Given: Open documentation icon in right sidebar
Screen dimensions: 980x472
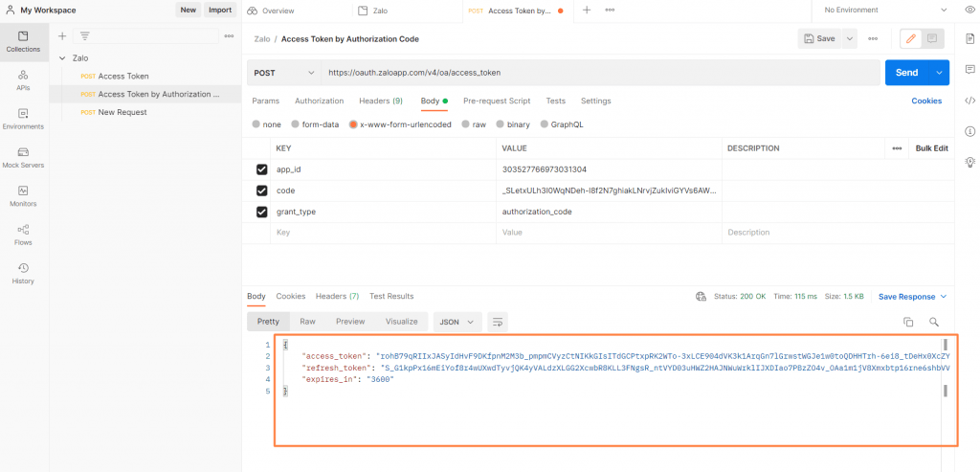Looking at the screenshot, I should (x=970, y=38).
